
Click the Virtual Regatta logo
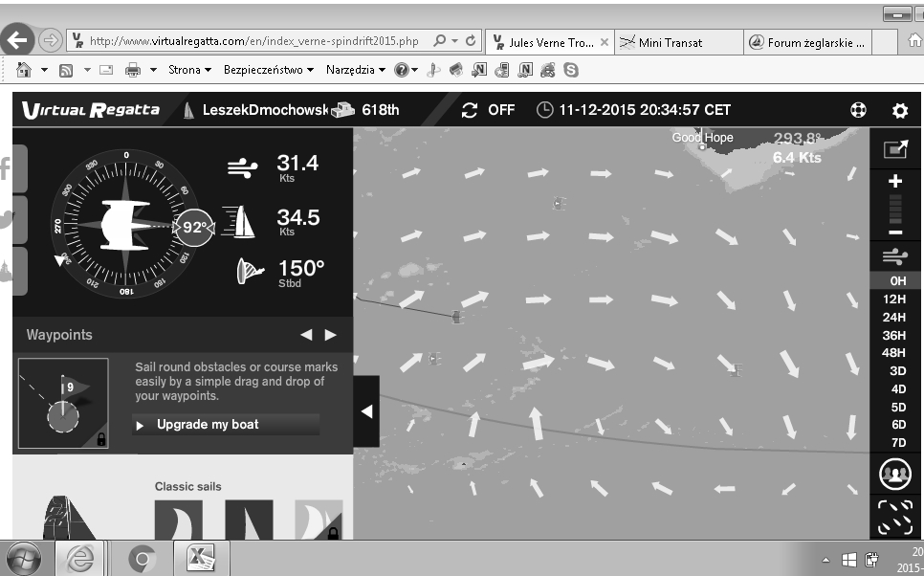(x=91, y=110)
